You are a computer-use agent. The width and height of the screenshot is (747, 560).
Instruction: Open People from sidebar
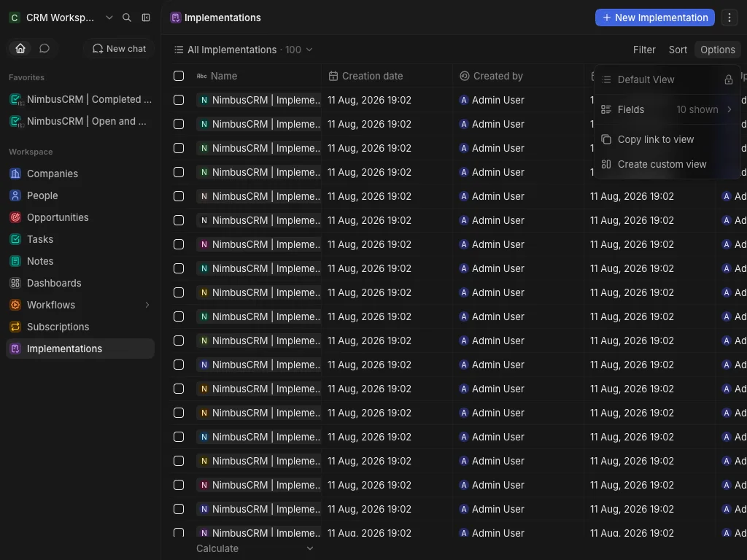[80, 195]
